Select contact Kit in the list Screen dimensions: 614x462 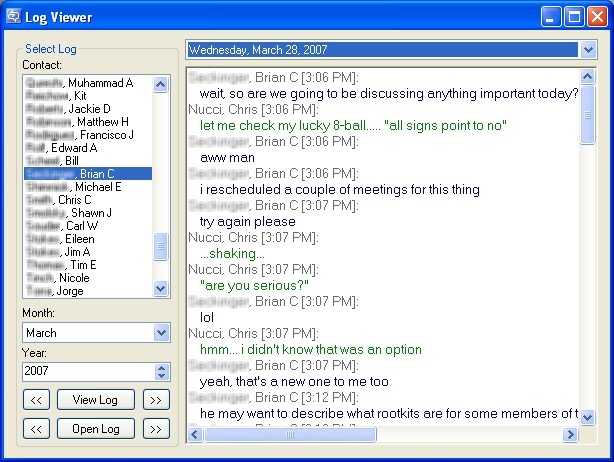(88, 96)
